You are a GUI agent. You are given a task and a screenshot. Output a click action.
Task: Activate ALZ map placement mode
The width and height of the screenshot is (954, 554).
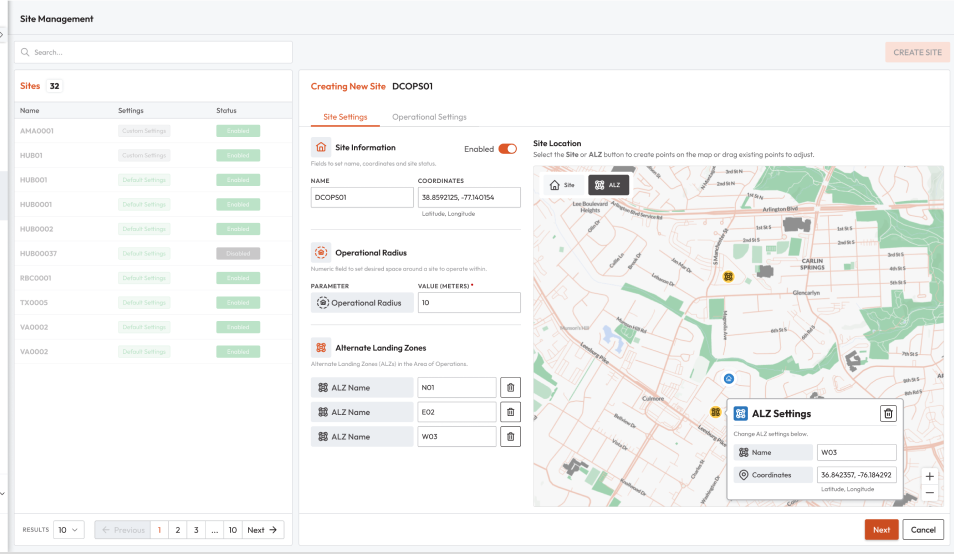coord(609,185)
